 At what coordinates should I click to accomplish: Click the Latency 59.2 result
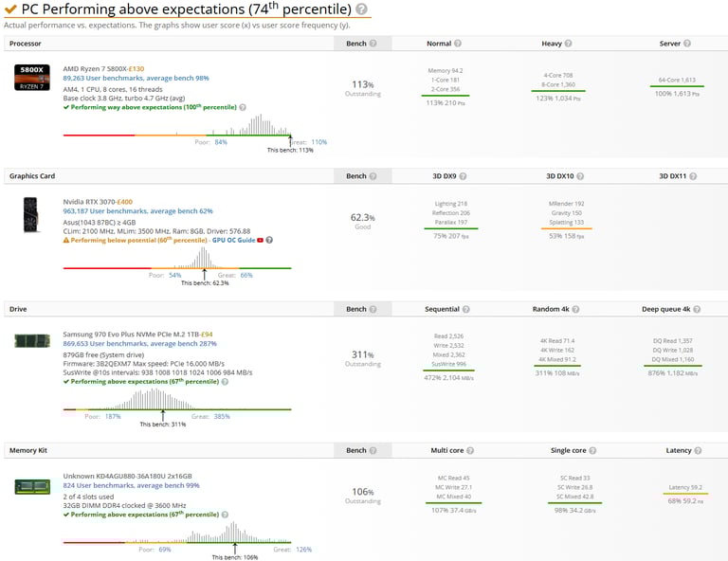click(x=685, y=487)
